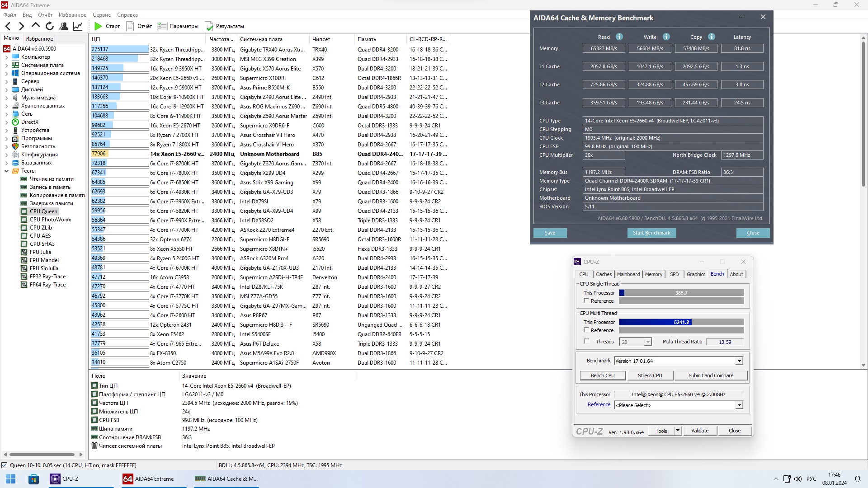
Task: Toggle the status bar checkbox beside Queen 10-10
Action: pos(5,465)
